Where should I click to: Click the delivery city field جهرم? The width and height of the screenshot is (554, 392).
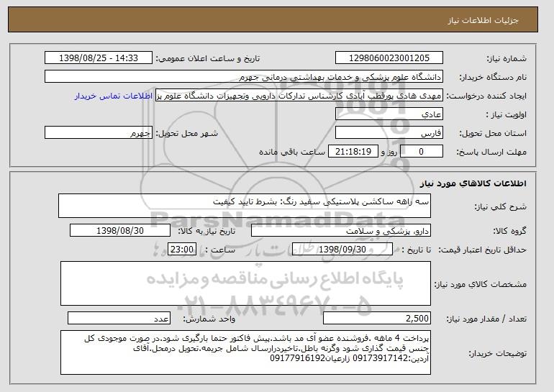click(x=99, y=133)
